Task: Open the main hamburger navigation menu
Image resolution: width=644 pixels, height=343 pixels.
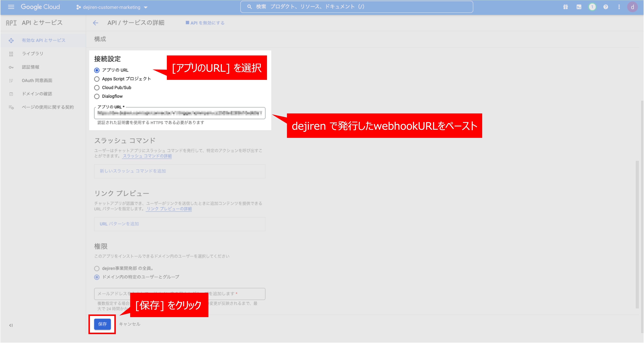Action: click(x=11, y=7)
